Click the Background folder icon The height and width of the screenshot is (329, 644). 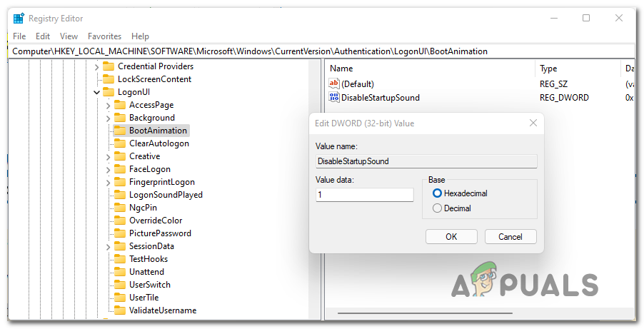(x=120, y=118)
